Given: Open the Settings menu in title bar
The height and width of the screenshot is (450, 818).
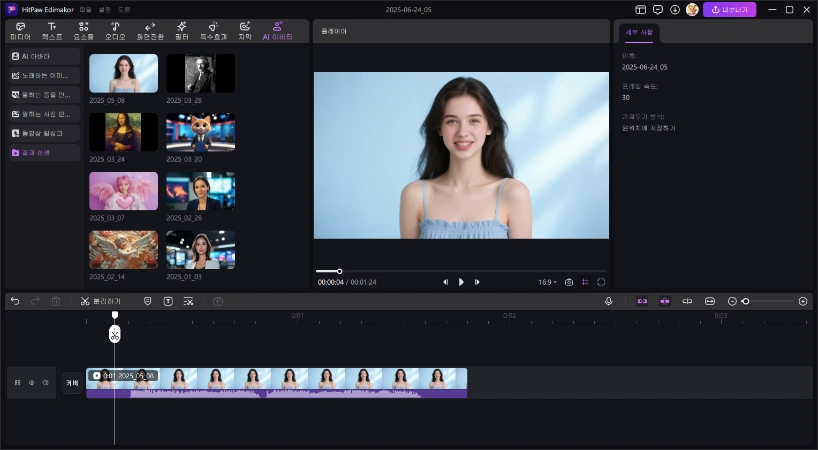Looking at the screenshot, I should (x=105, y=10).
